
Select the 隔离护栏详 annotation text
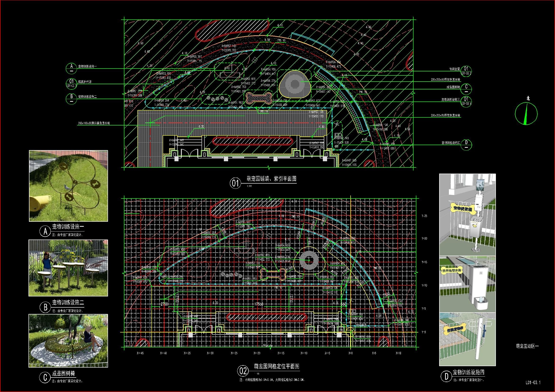(85, 82)
